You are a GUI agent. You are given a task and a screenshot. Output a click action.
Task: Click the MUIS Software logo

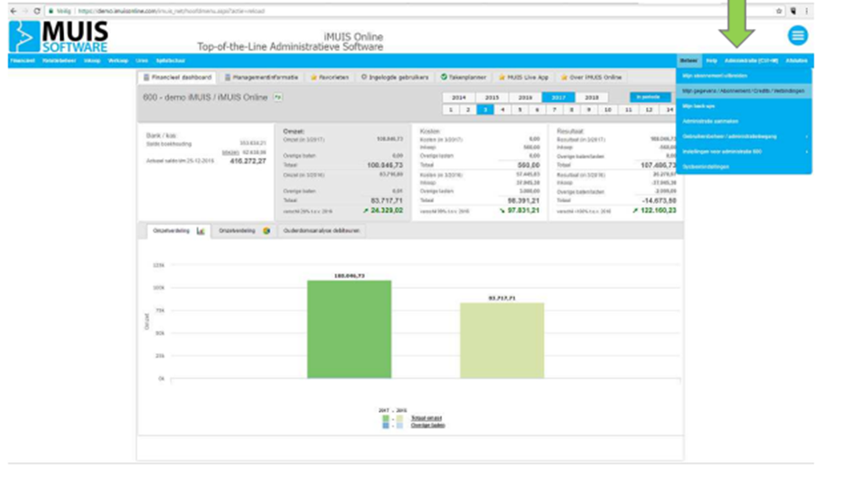click(58, 36)
